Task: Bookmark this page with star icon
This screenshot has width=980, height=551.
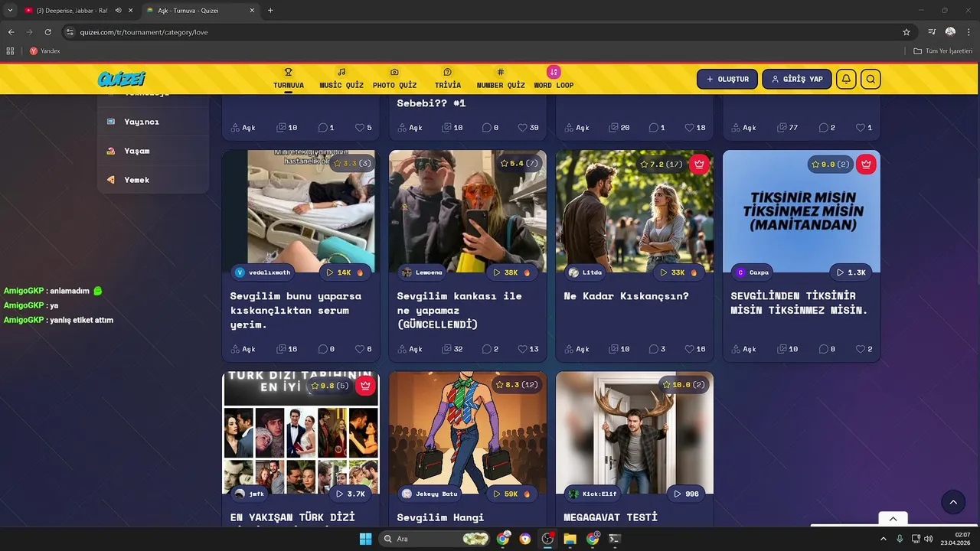Action: [906, 32]
